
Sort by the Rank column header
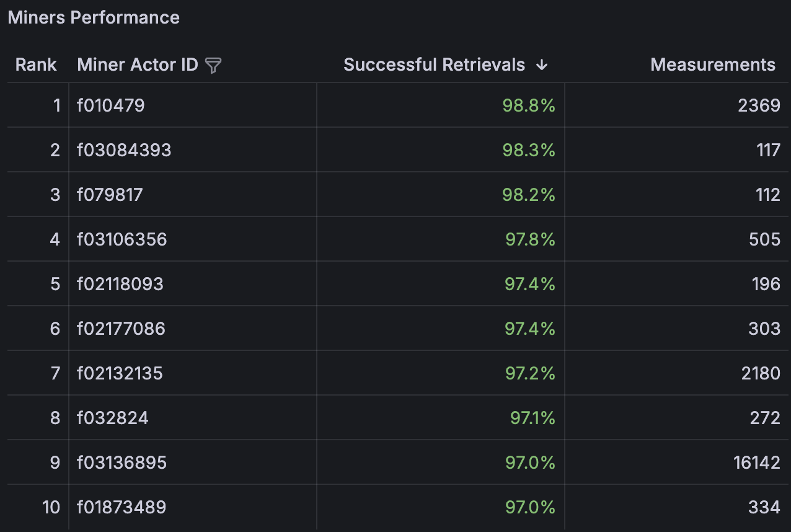pos(36,65)
